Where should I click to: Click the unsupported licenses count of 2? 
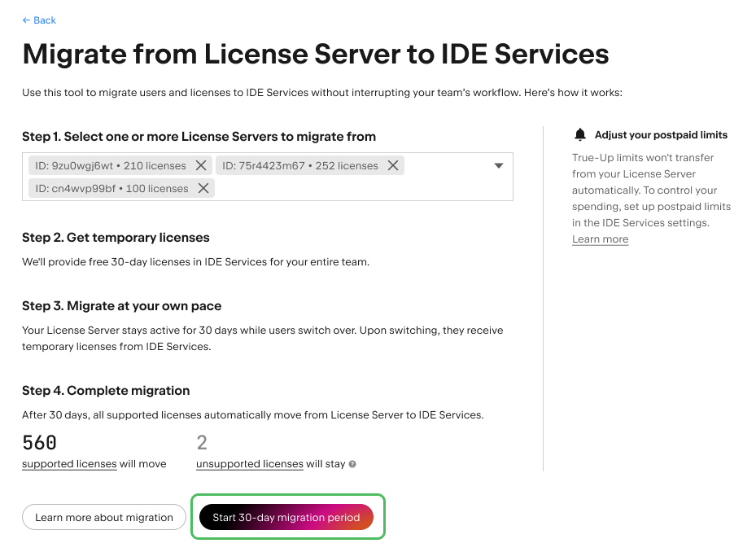pyautogui.click(x=202, y=443)
